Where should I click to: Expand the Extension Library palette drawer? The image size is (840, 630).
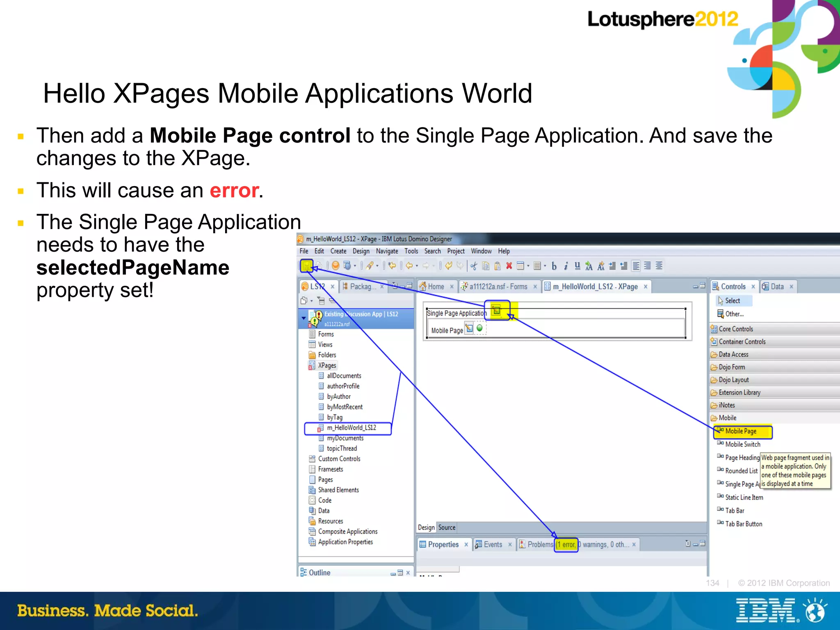[774, 392]
